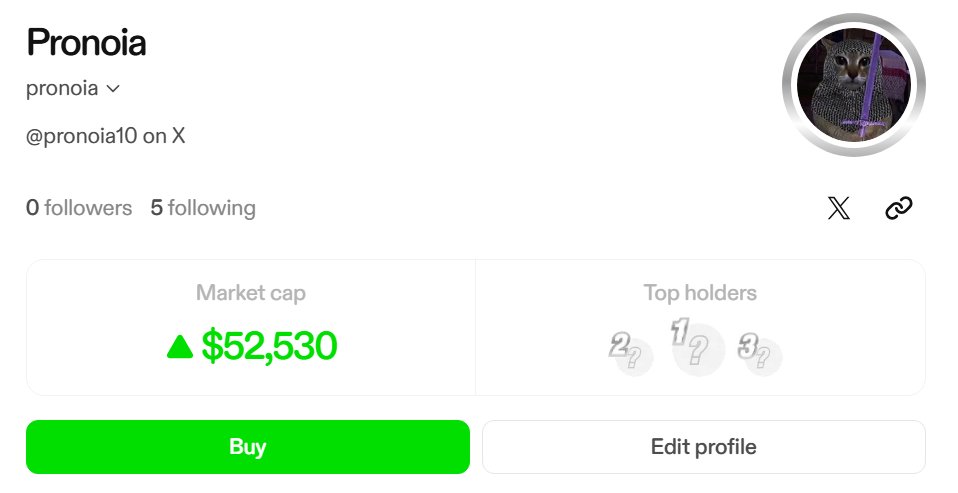958x493 pixels.
Task: Copy the profile link via the chain icon
Action: coord(899,208)
